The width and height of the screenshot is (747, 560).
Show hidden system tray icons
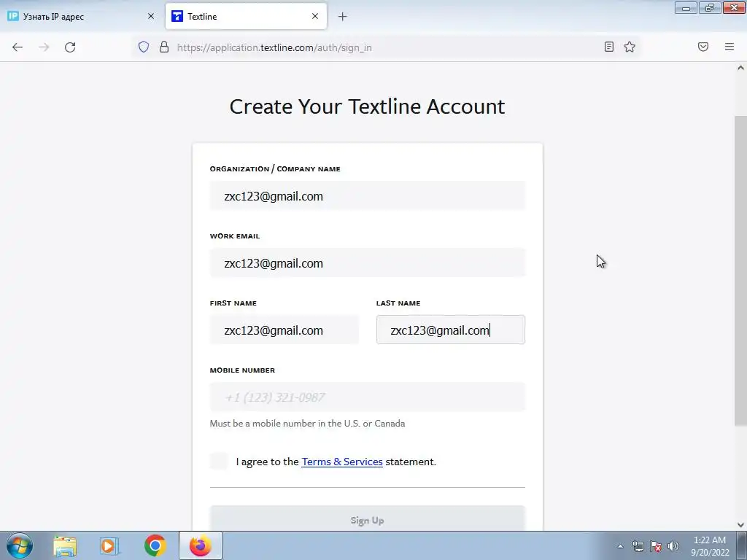coord(620,546)
